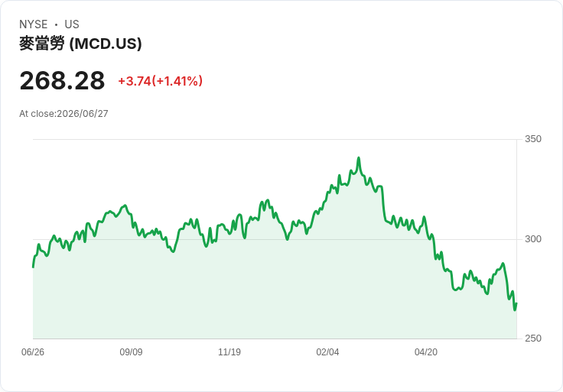Click the 06/26 date label

coord(33,352)
